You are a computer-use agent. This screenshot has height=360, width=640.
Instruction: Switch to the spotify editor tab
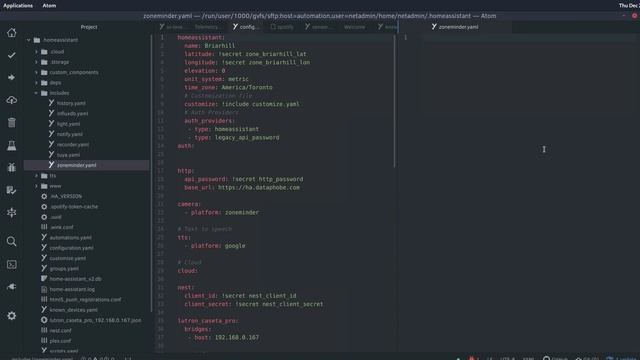282,27
